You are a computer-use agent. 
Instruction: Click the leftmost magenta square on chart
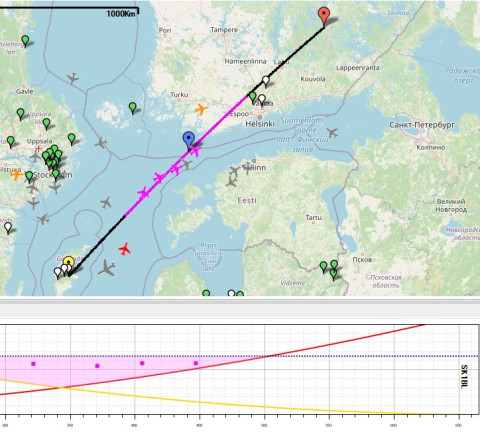pos(33,364)
